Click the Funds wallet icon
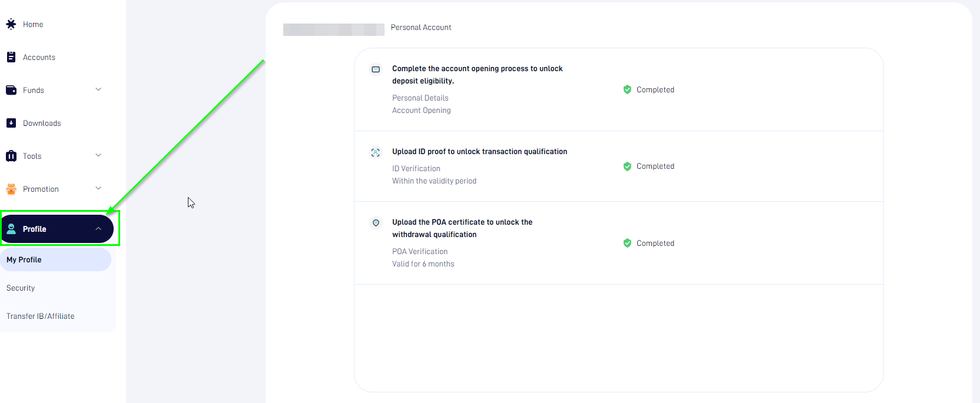This screenshot has height=403, width=980. [11, 90]
